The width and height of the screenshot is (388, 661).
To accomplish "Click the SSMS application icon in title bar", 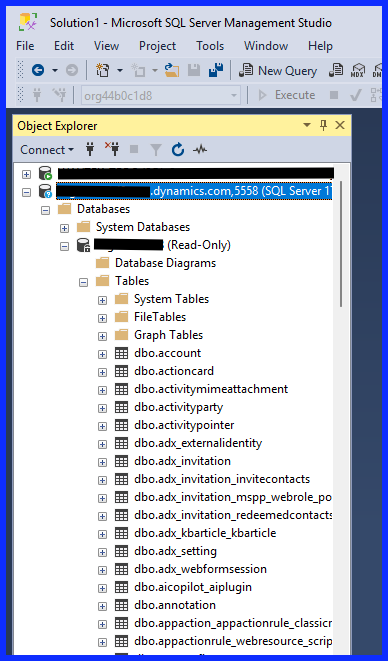I will (28, 22).
